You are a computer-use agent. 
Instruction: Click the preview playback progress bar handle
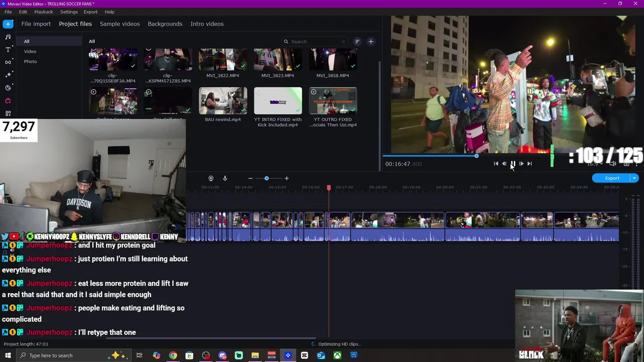476,156
